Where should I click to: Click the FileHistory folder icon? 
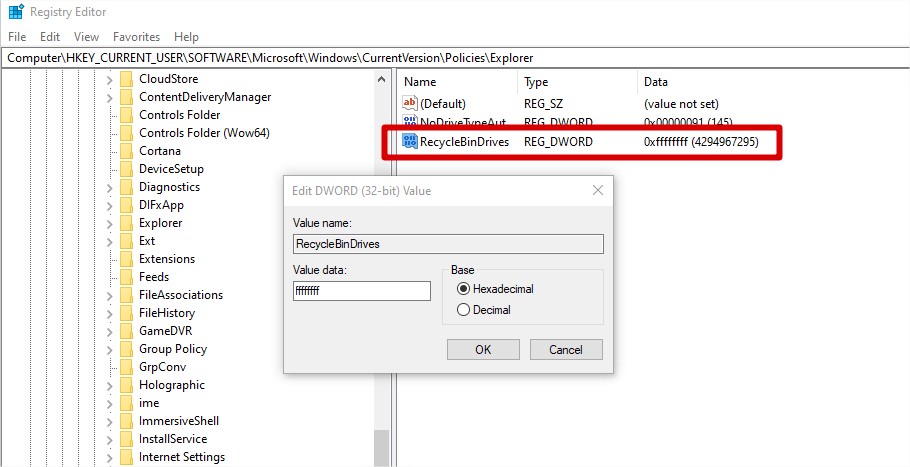pos(127,313)
